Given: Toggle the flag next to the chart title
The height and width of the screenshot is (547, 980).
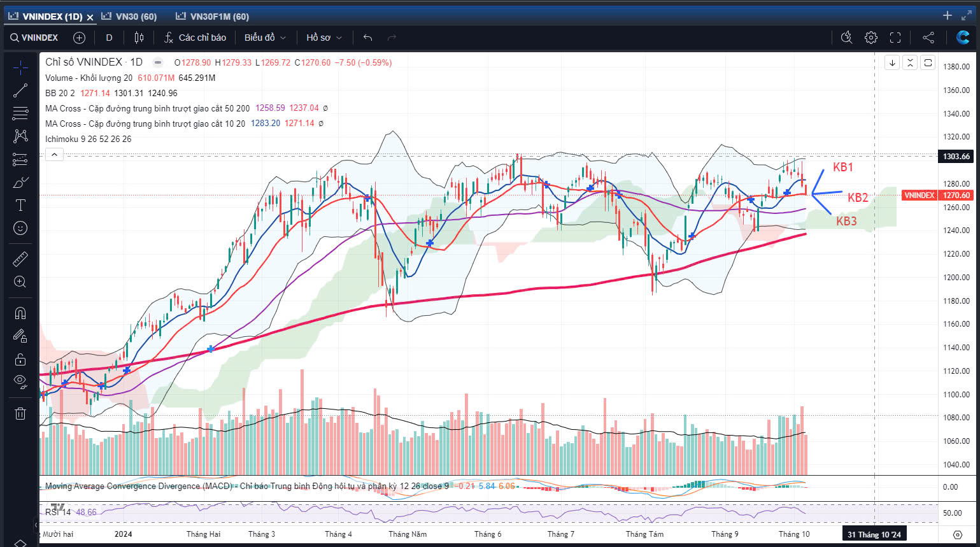Looking at the screenshot, I should point(158,62).
